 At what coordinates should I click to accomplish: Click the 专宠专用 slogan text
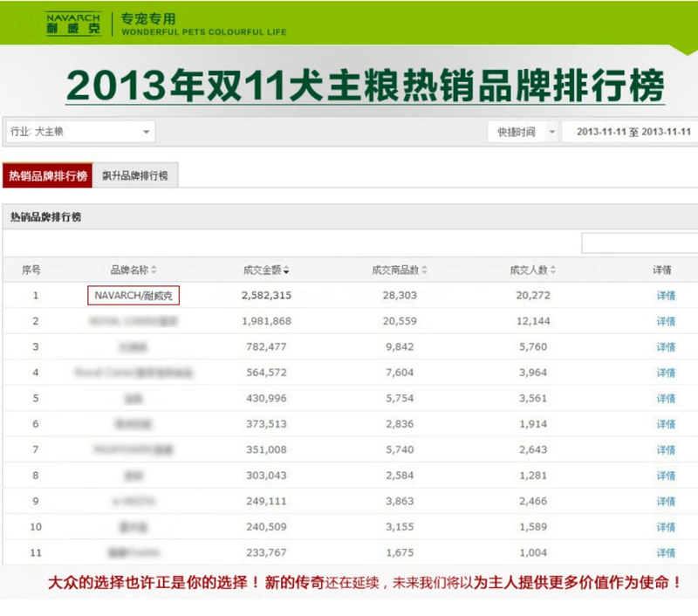pyautogui.click(x=148, y=18)
